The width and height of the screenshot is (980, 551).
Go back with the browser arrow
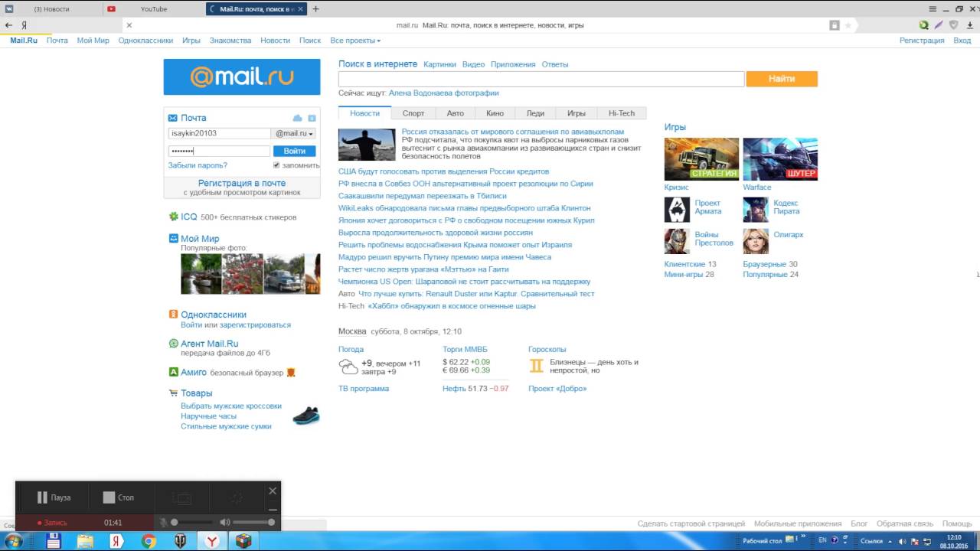tap(8, 25)
